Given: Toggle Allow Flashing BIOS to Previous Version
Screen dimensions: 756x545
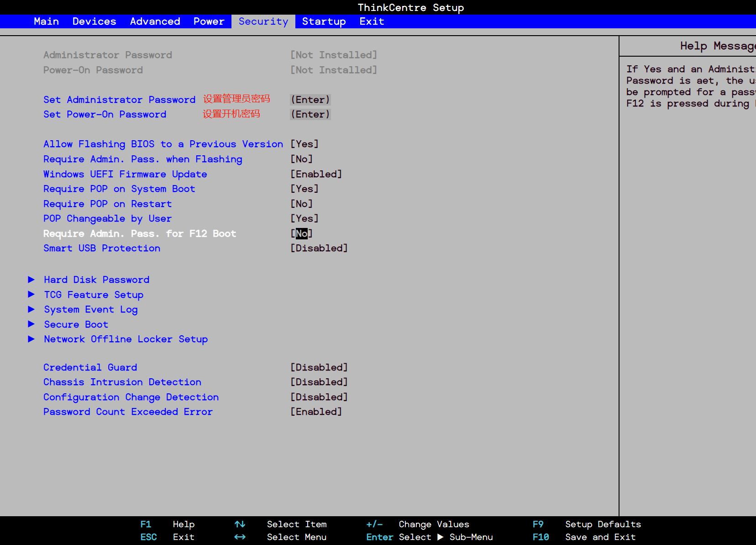Looking at the screenshot, I should tap(304, 143).
